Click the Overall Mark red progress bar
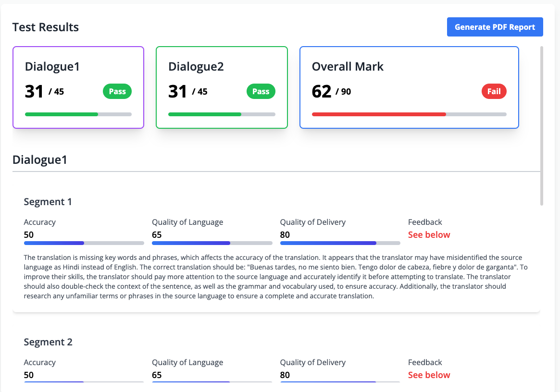Image resolution: width=560 pixels, height=392 pixels. tap(409, 114)
